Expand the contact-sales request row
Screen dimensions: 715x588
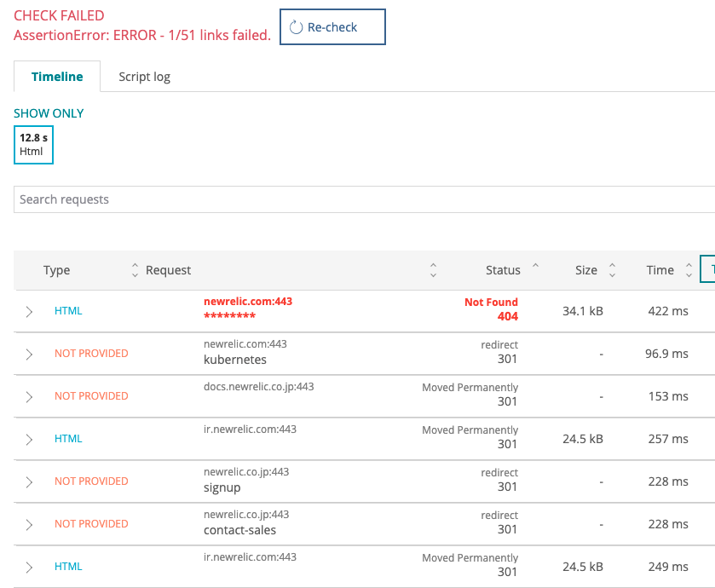pyautogui.click(x=29, y=525)
